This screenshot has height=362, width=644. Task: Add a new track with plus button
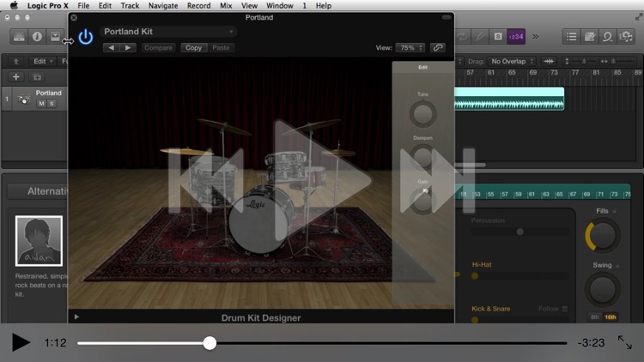click(x=16, y=76)
